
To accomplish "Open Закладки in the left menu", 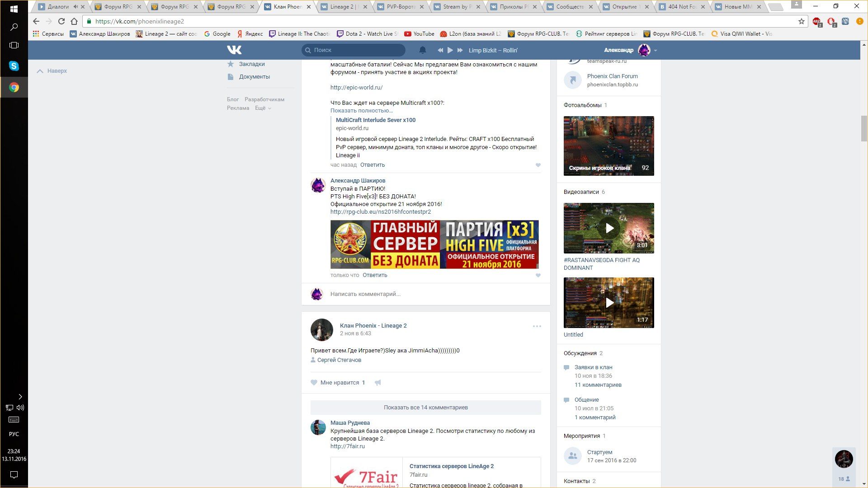I will 252,64.
